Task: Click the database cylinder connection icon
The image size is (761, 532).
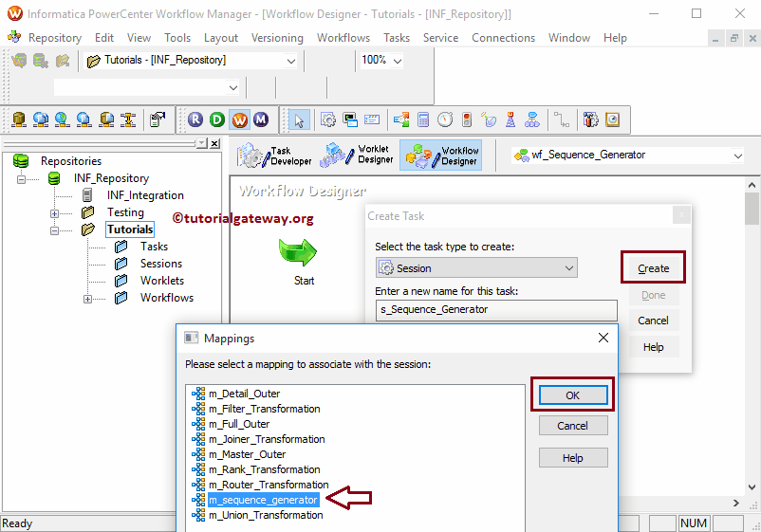Action: click(19, 119)
